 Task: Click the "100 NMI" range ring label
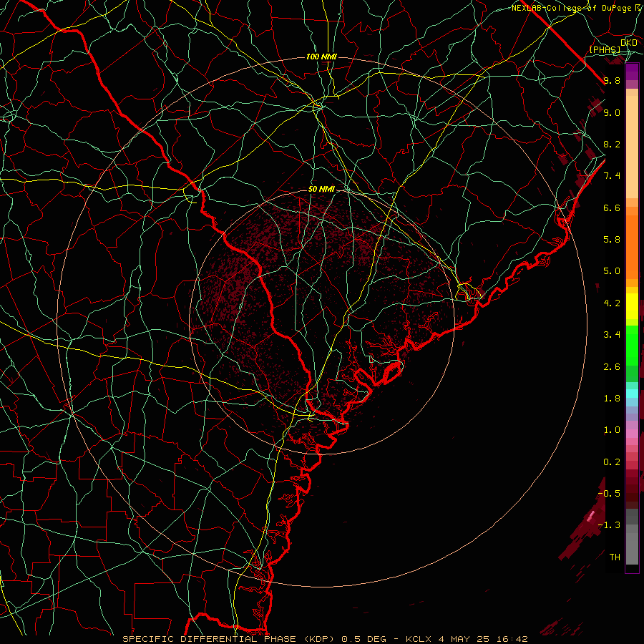pos(321,57)
